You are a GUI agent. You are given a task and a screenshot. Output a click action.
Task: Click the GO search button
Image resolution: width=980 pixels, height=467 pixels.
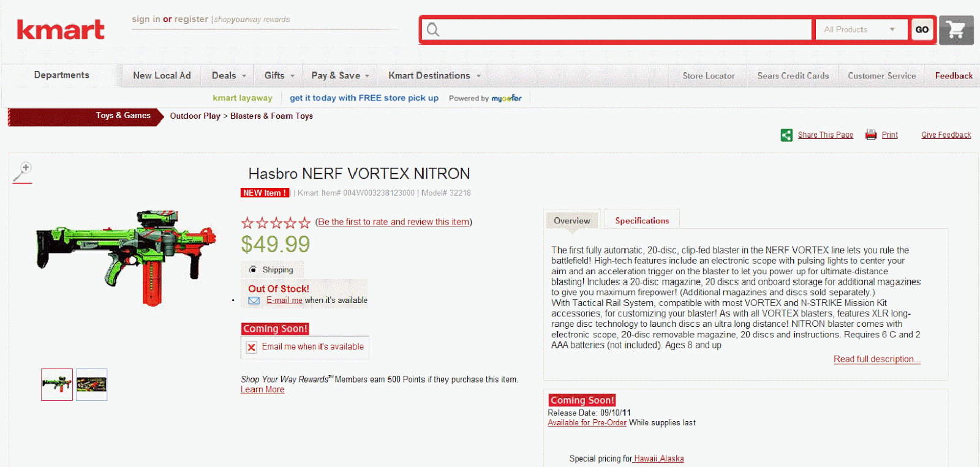[x=922, y=29]
